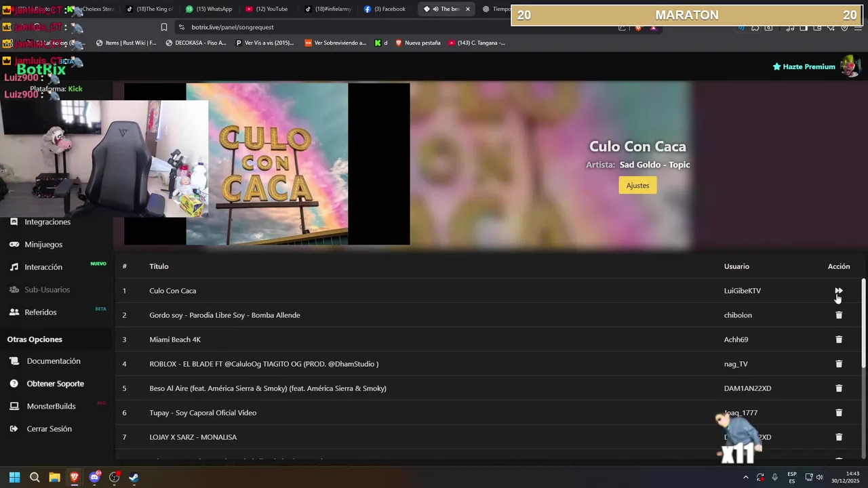Select the Culo Con Caca row title
868x488 pixels.
pyautogui.click(x=173, y=291)
